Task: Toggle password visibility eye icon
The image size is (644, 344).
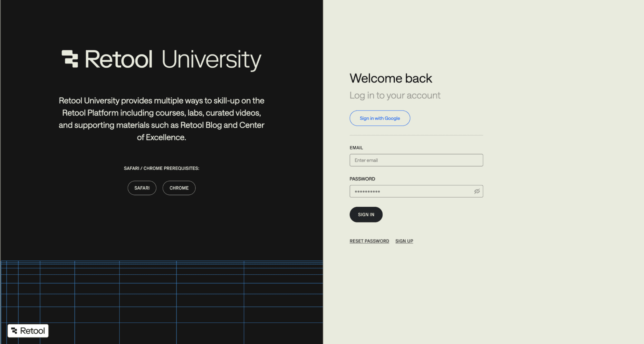Action: (x=477, y=191)
